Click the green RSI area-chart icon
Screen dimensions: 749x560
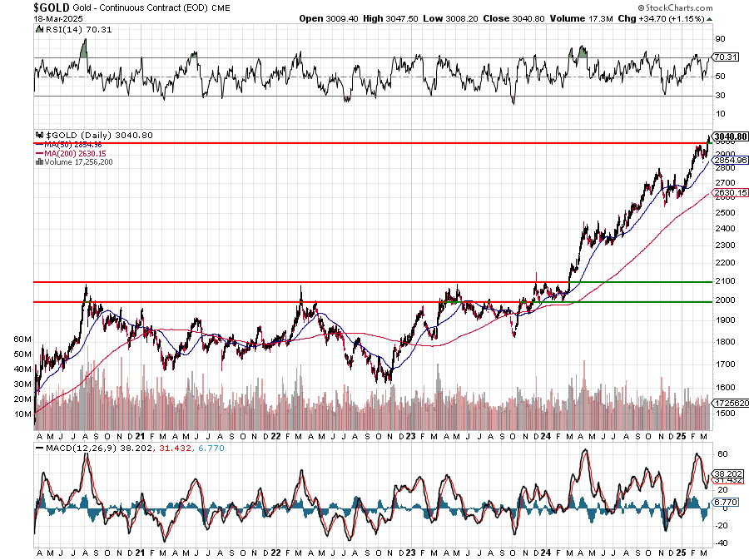pos(39,30)
